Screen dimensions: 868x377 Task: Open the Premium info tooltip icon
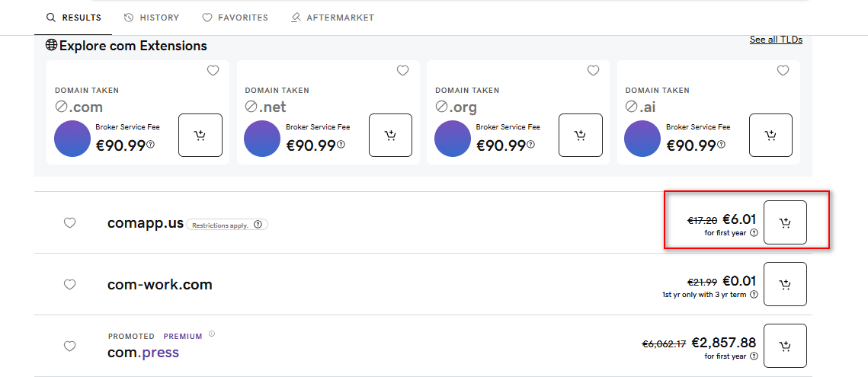click(x=212, y=334)
